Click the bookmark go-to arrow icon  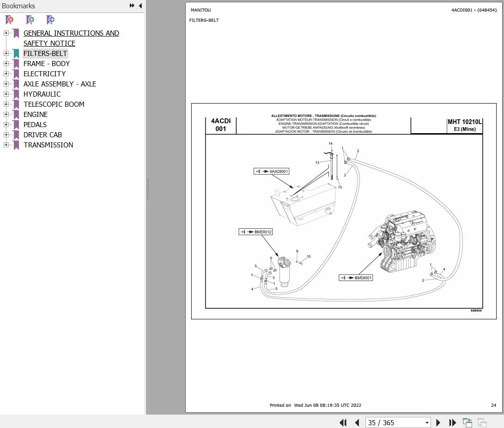(50, 20)
